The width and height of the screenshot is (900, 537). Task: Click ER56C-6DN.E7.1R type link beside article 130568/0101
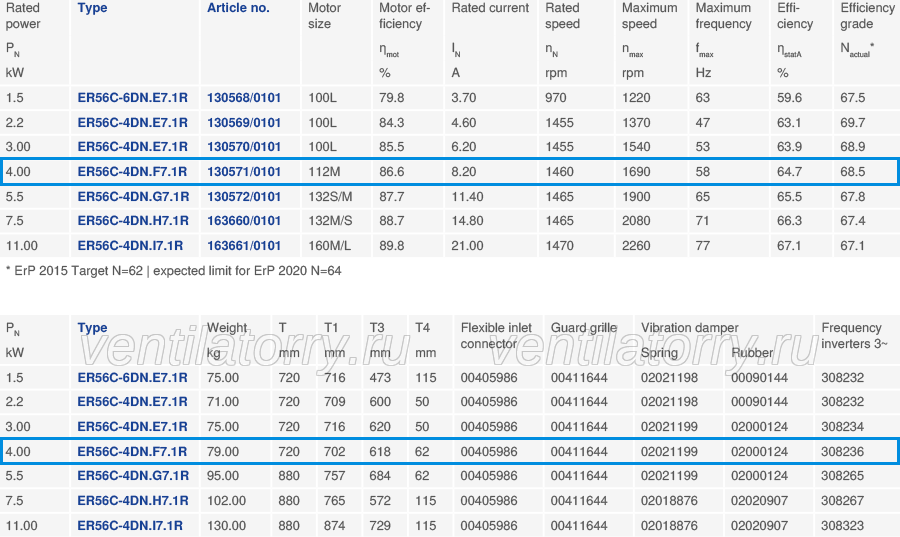pyautogui.click(x=133, y=98)
